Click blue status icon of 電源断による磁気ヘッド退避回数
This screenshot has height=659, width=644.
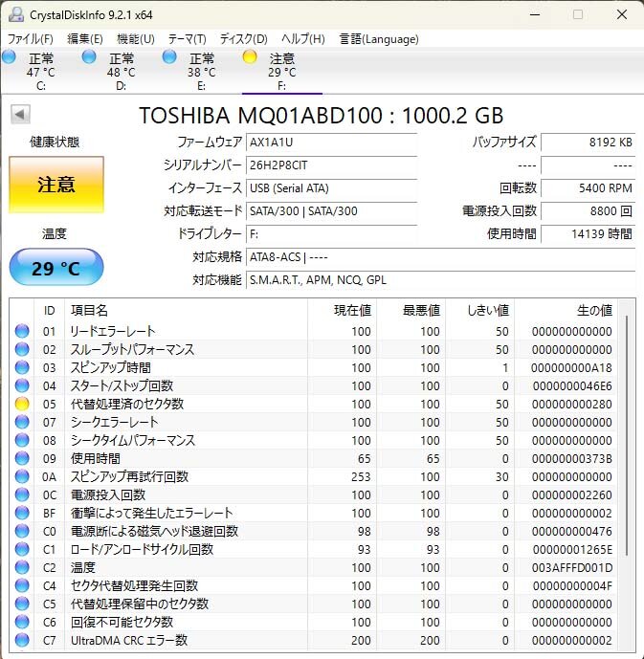tap(22, 531)
